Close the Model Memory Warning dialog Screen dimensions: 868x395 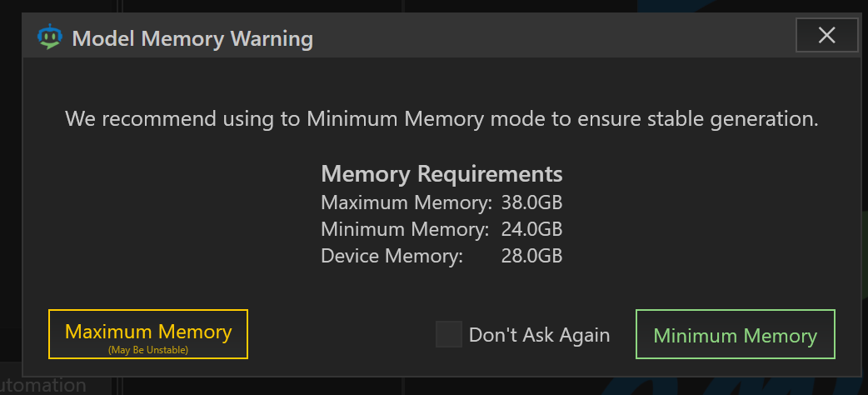pyautogui.click(x=826, y=35)
